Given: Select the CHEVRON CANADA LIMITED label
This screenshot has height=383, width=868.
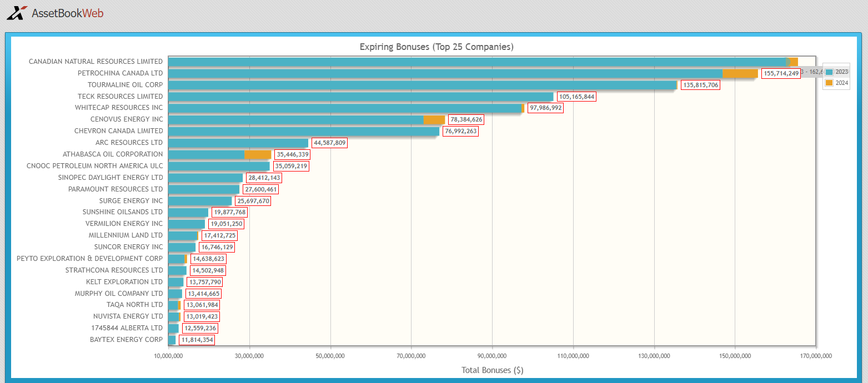Looking at the screenshot, I should coord(119,131).
